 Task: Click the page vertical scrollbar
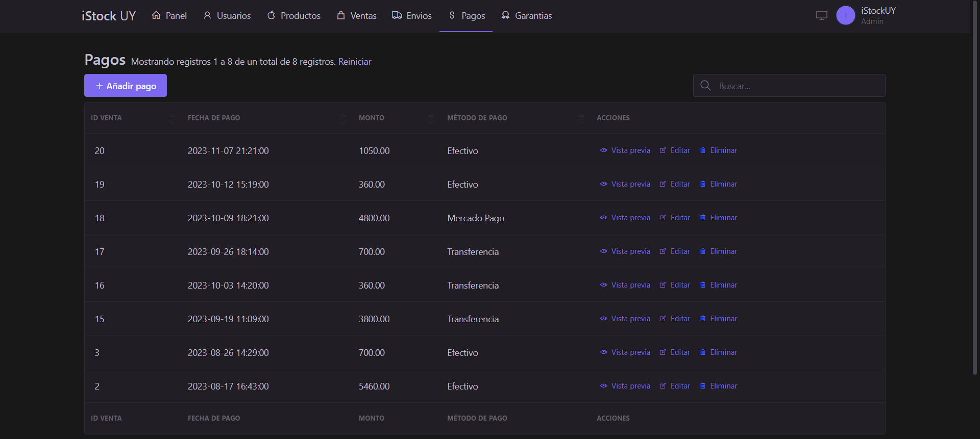tap(974, 204)
